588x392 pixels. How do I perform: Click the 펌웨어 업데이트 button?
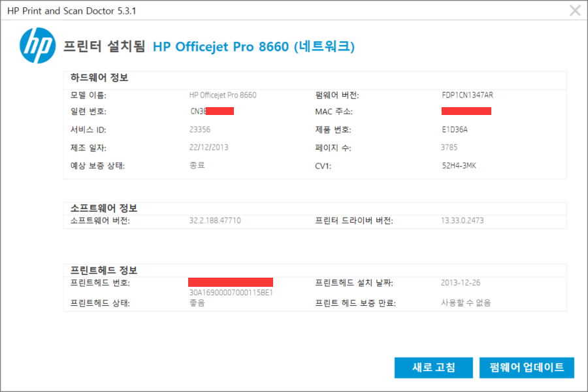527,367
